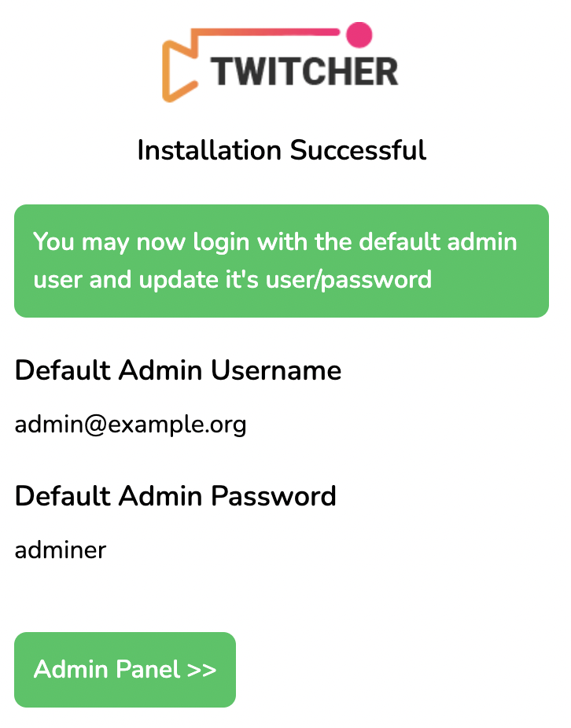
Task: Click the "Default Admin Password" label
Action: (x=175, y=496)
